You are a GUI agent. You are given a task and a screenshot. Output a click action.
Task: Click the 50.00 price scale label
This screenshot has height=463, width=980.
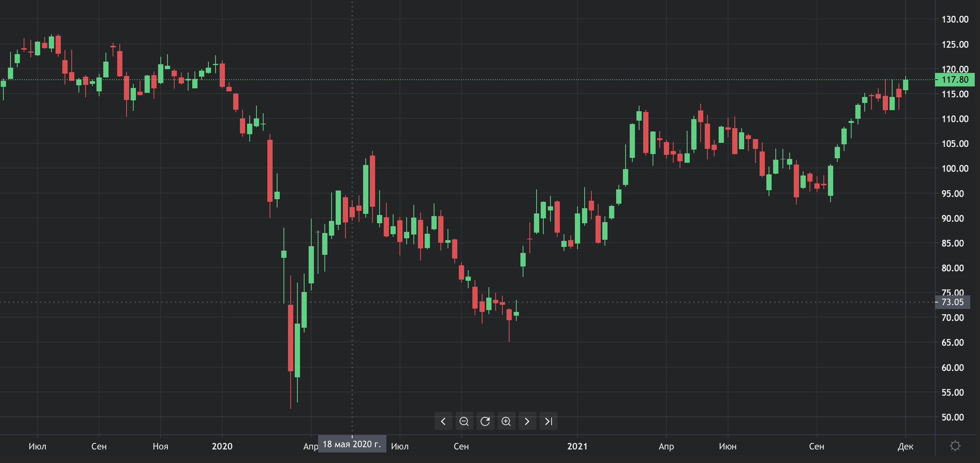[953, 417]
